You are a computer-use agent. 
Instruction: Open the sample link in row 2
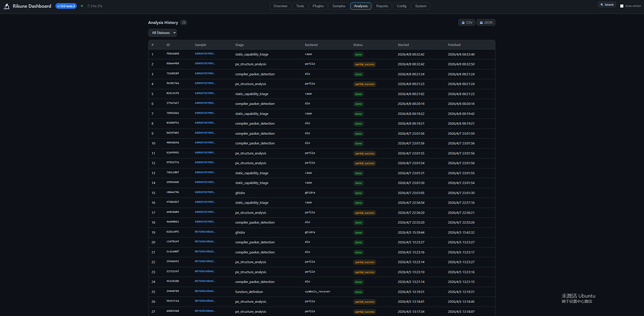pos(205,64)
